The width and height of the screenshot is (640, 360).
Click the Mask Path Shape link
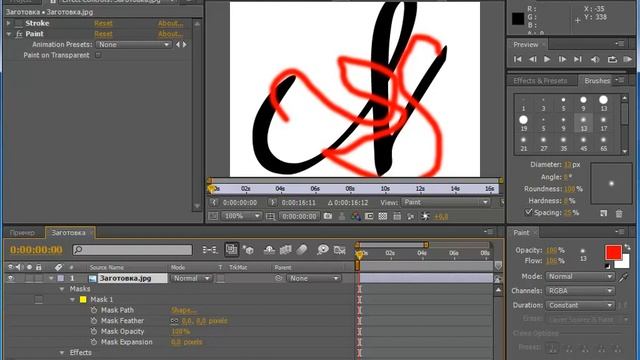pos(184,310)
